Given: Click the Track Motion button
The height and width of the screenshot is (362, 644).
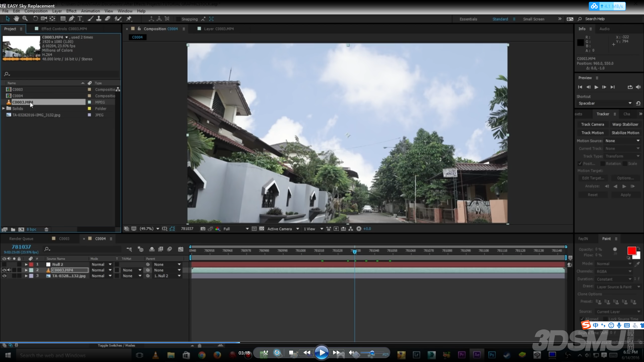Looking at the screenshot, I should pos(592,133).
